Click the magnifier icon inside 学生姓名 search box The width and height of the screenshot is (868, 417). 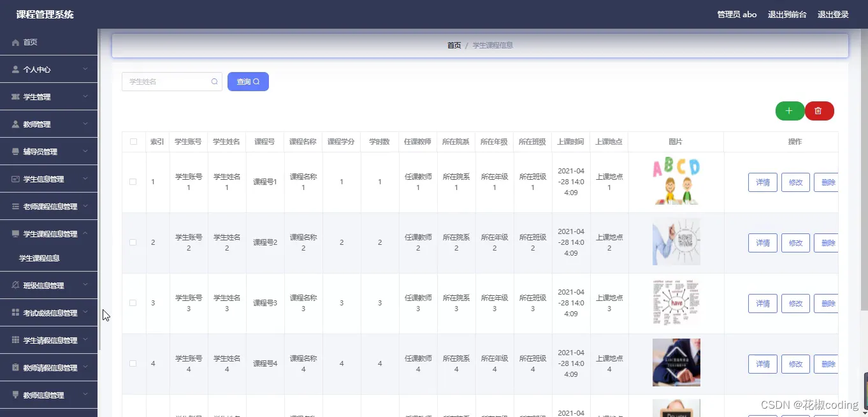214,82
